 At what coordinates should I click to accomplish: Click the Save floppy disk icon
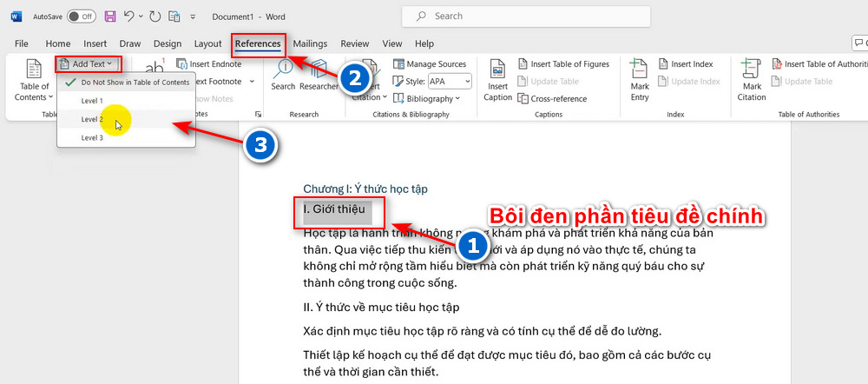tap(110, 17)
